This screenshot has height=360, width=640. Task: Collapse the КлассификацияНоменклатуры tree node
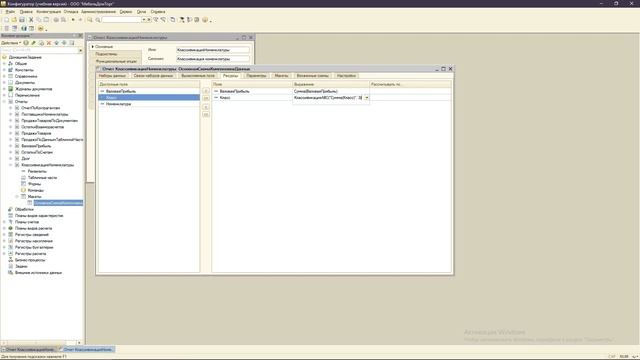click(11, 165)
